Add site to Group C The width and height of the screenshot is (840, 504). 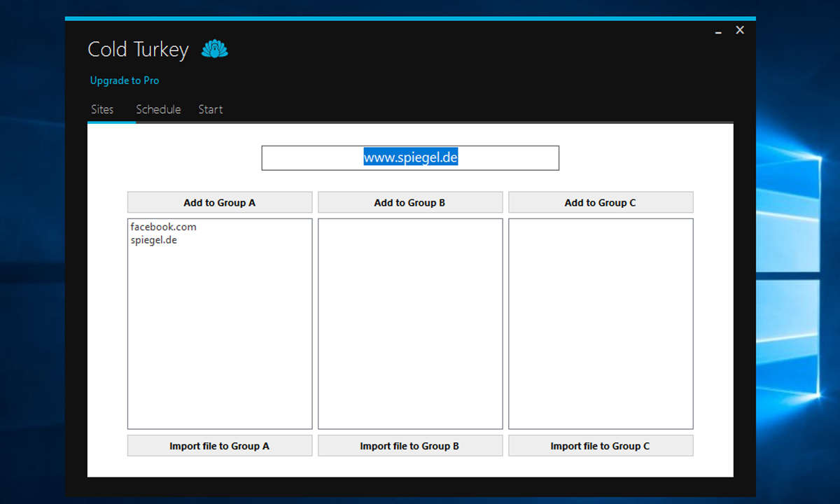tap(601, 202)
